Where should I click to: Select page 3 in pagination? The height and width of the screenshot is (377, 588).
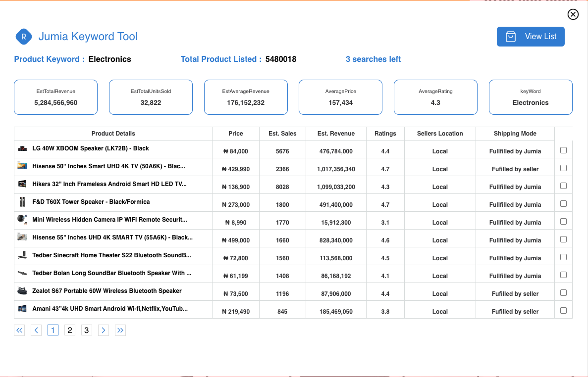coord(87,330)
